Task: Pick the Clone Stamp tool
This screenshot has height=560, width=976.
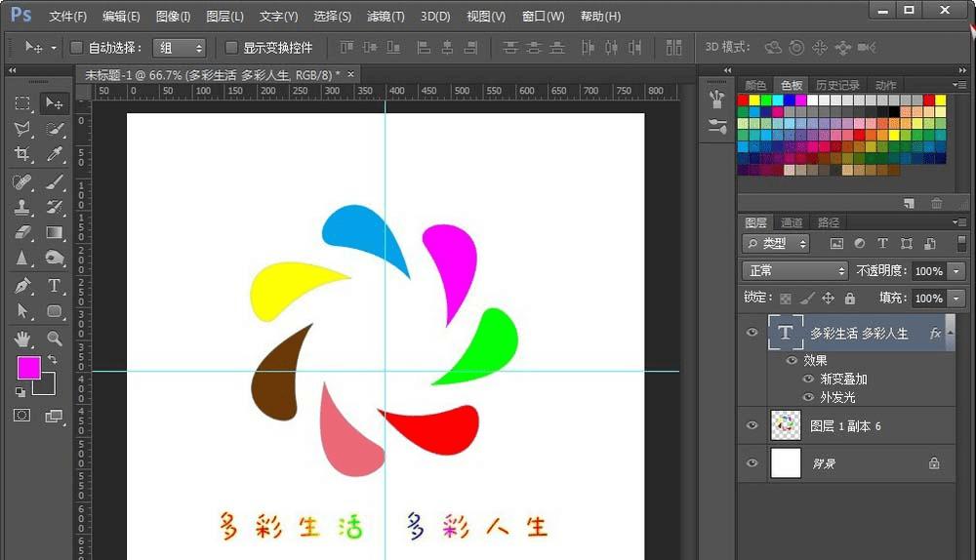Action: click(22, 207)
